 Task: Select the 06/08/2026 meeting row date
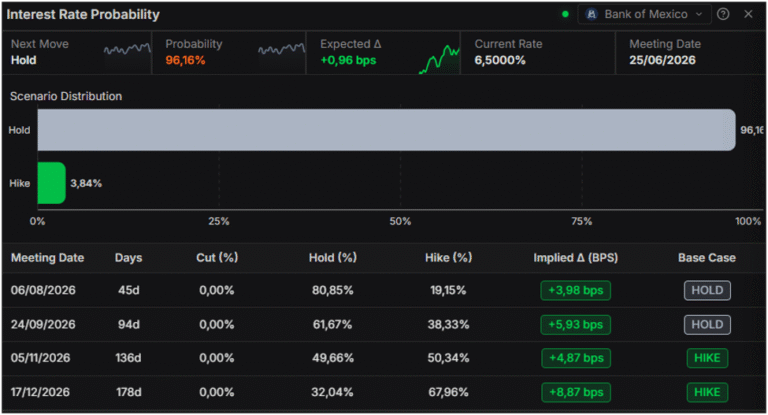pos(43,290)
